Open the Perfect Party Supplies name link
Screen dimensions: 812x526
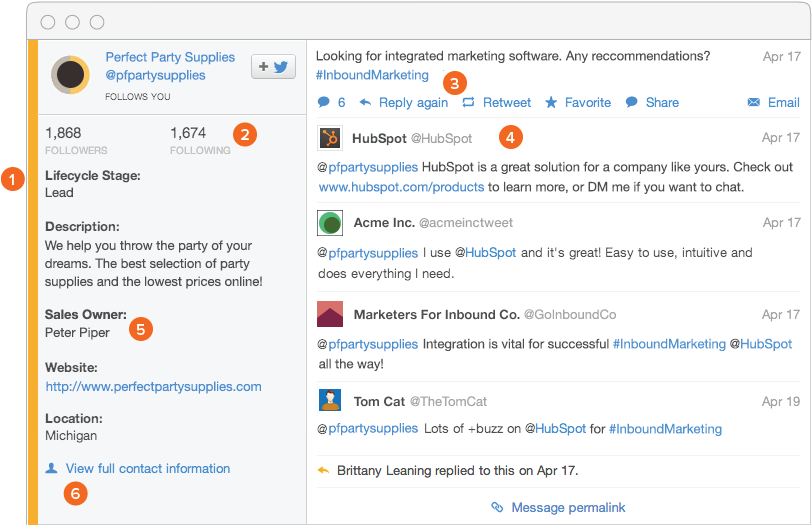[170, 57]
